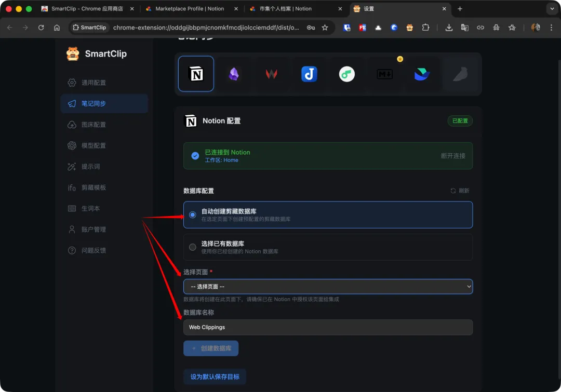The image size is (561, 392).
Task: Close the SmartClip Chrome store tab
Action: click(x=132, y=9)
